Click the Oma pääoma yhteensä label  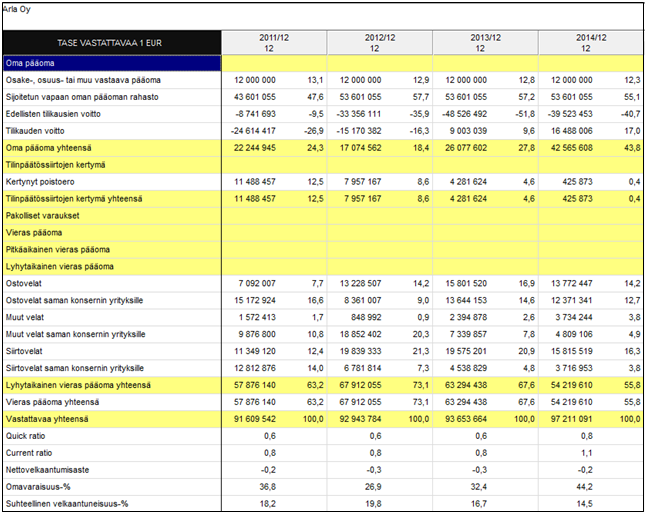49,148
